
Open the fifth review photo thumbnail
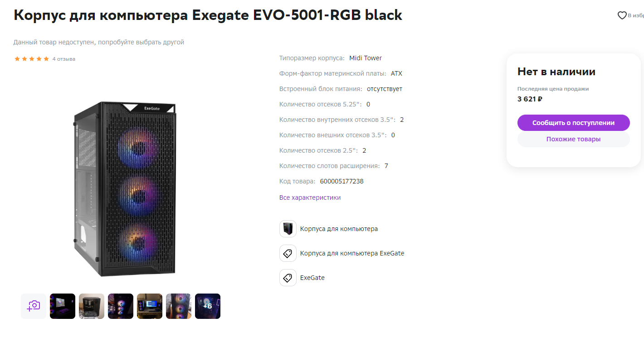pyautogui.click(x=179, y=306)
